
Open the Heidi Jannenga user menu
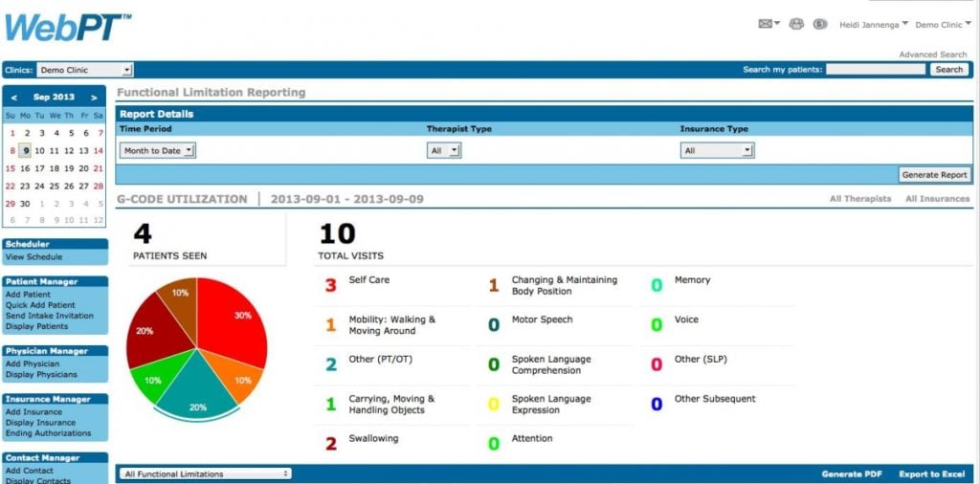tap(873, 25)
